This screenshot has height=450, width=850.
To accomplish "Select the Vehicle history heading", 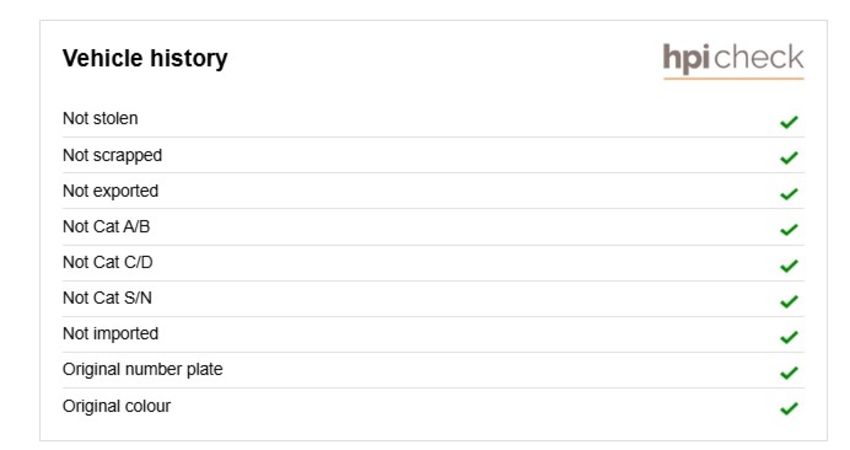I will tap(145, 59).
